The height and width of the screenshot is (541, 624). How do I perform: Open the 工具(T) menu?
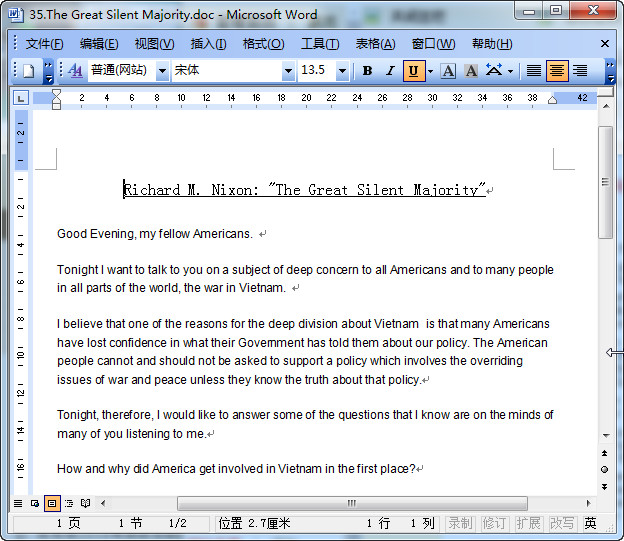(320, 43)
